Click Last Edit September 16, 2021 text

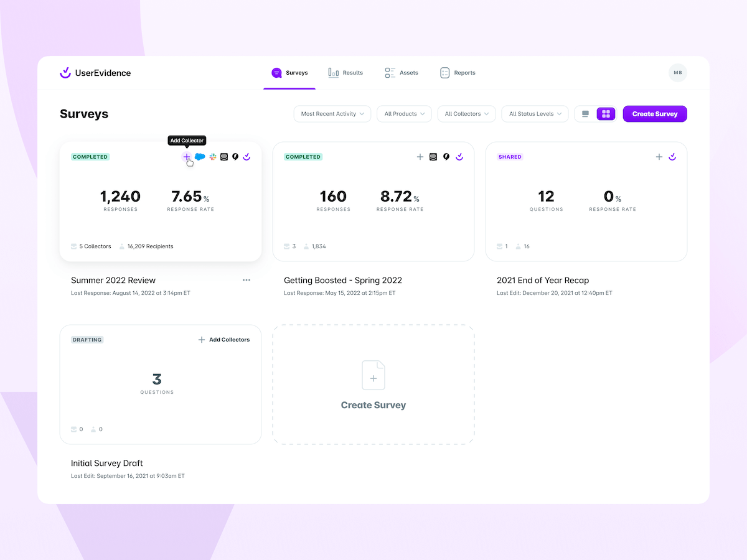pyautogui.click(x=128, y=475)
